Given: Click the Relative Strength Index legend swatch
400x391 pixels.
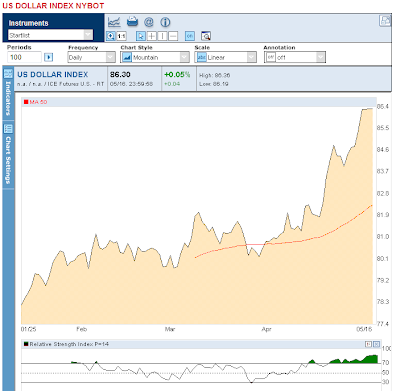Looking at the screenshot, I should [x=26, y=344].
